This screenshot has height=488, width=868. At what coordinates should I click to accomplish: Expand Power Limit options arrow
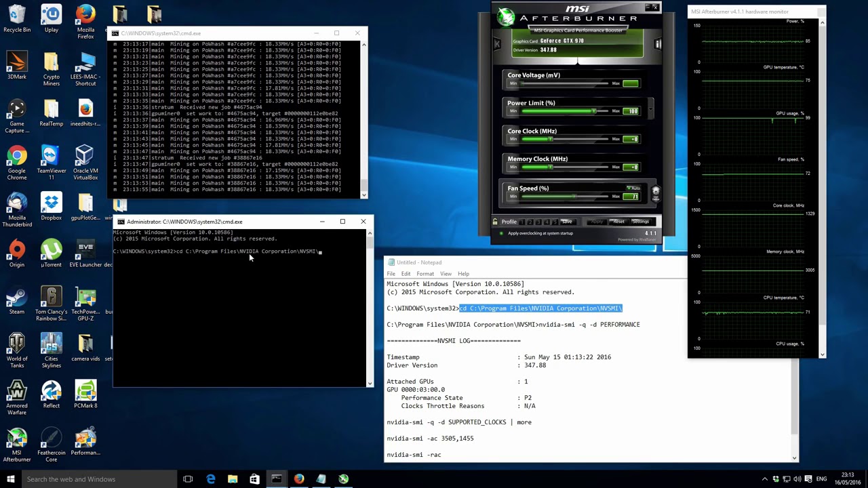[x=650, y=107]
